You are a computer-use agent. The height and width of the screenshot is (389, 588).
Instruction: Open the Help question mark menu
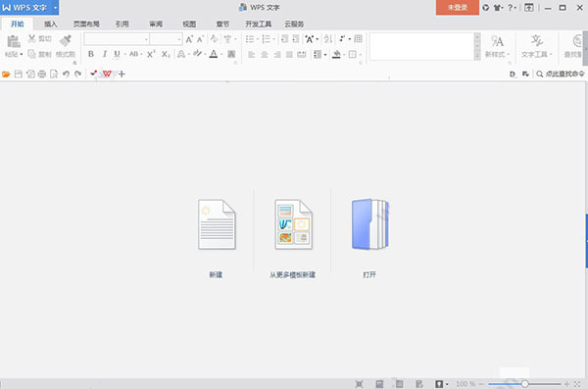[512, 8]
